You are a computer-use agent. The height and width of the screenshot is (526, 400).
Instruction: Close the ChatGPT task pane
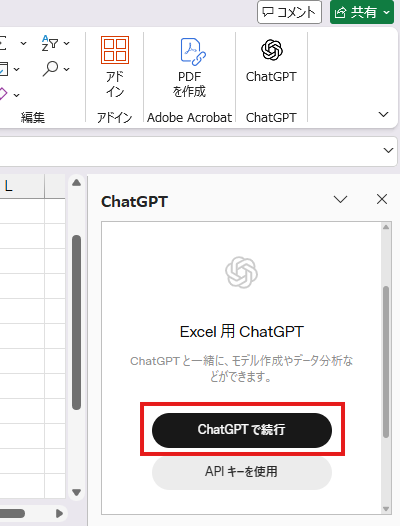click(382, 199)
